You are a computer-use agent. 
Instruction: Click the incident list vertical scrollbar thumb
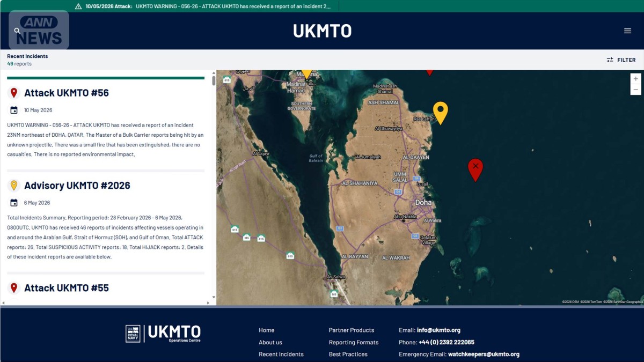214,80
